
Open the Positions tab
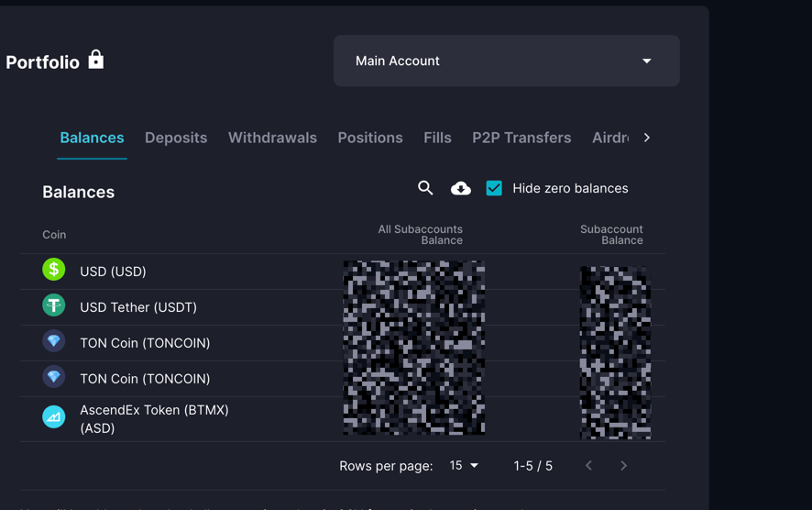pos(370,138)
